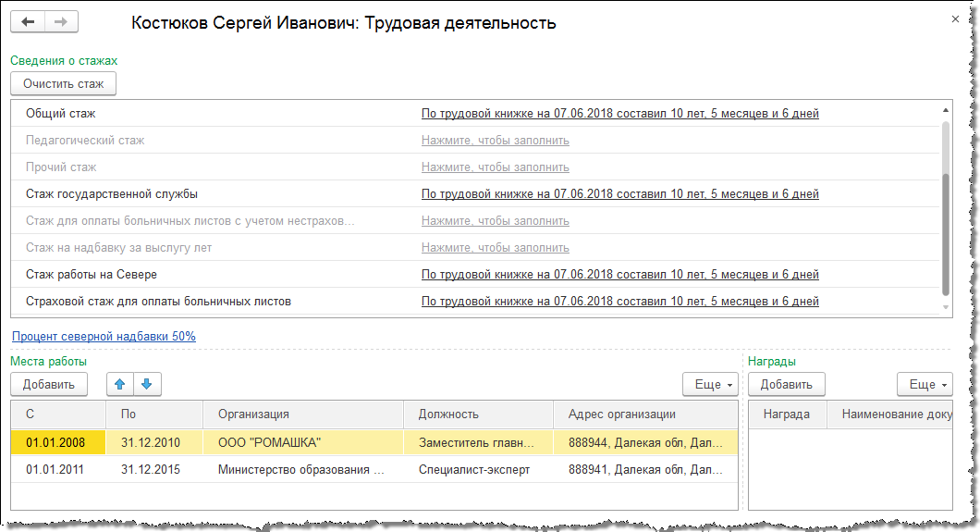This screenshot has height=532, width=980.
Task: Click the scroll down arrow of stazh list
Action: [945, 307]
